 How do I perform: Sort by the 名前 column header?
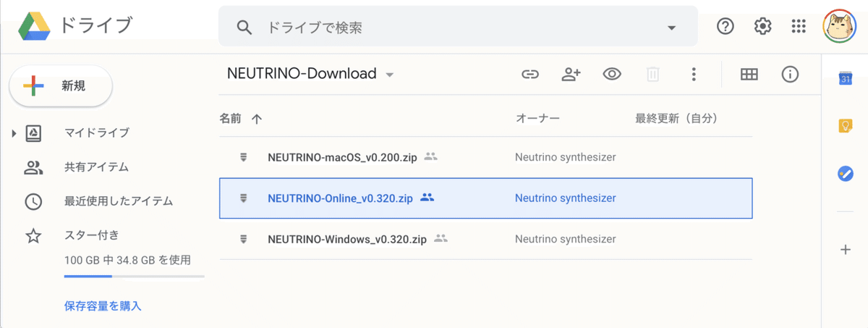coord(231,118)
